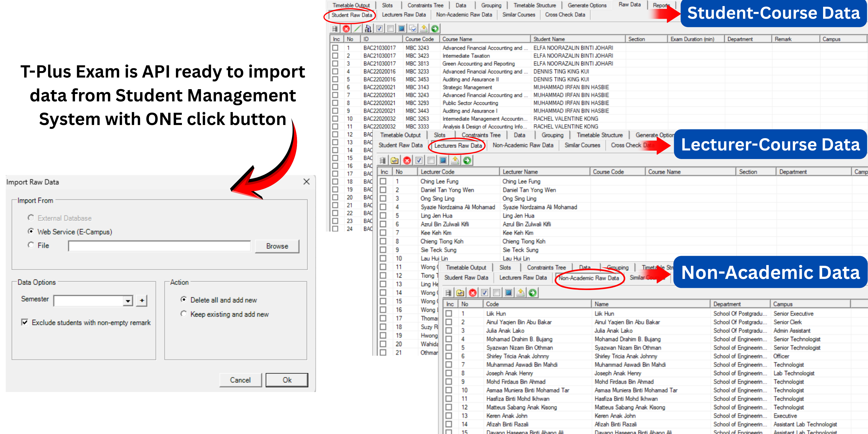Select the import raw data database icon
868x434 pixels.
335,29
